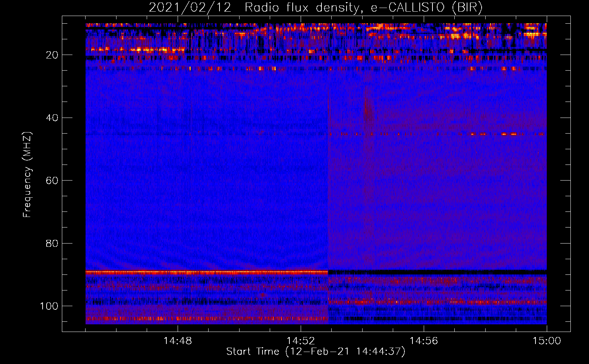Click the bright red horizontal band near 89 MHz
The height and width of the screenshot is (364, 589).
pos(207,272)
